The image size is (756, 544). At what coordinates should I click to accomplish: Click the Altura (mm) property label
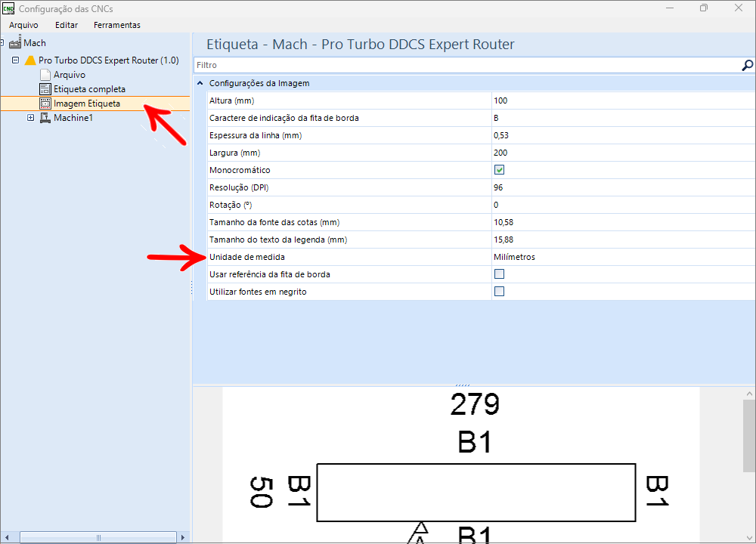tap(231, 100)
